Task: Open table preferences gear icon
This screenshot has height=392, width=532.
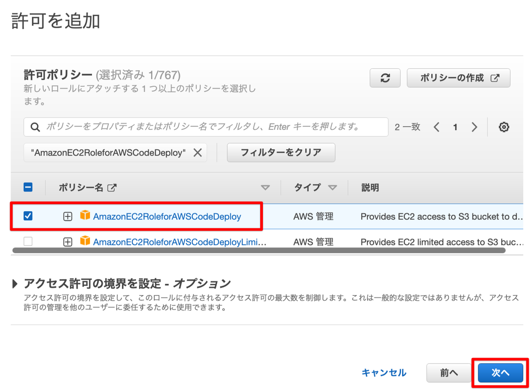Action: [504, 127]
